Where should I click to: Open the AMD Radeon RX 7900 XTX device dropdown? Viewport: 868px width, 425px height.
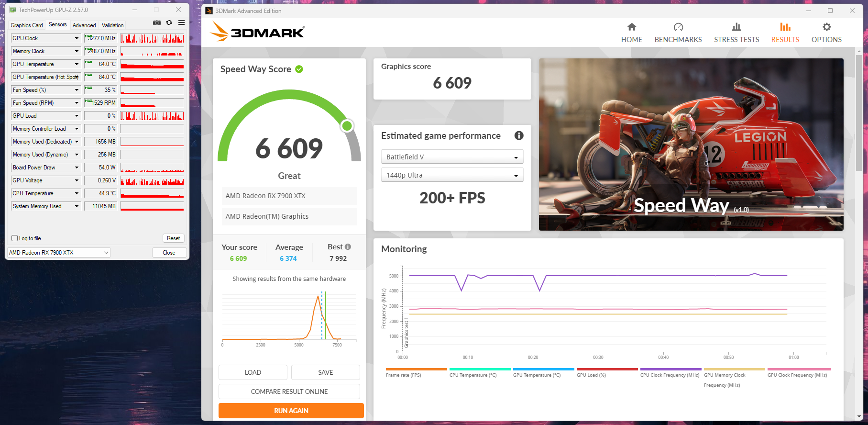[59, 253]
